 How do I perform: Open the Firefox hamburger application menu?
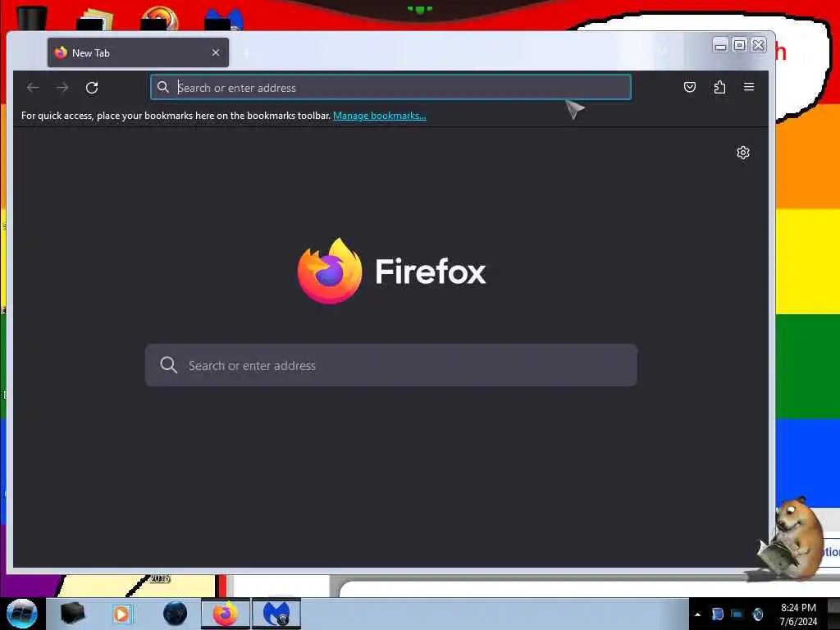(x=749, y=87)
